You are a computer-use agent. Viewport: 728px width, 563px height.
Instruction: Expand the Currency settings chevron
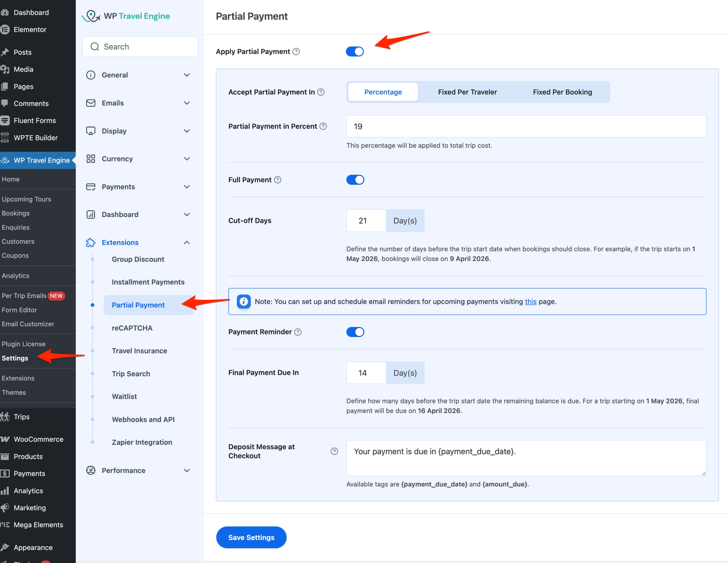187,159
